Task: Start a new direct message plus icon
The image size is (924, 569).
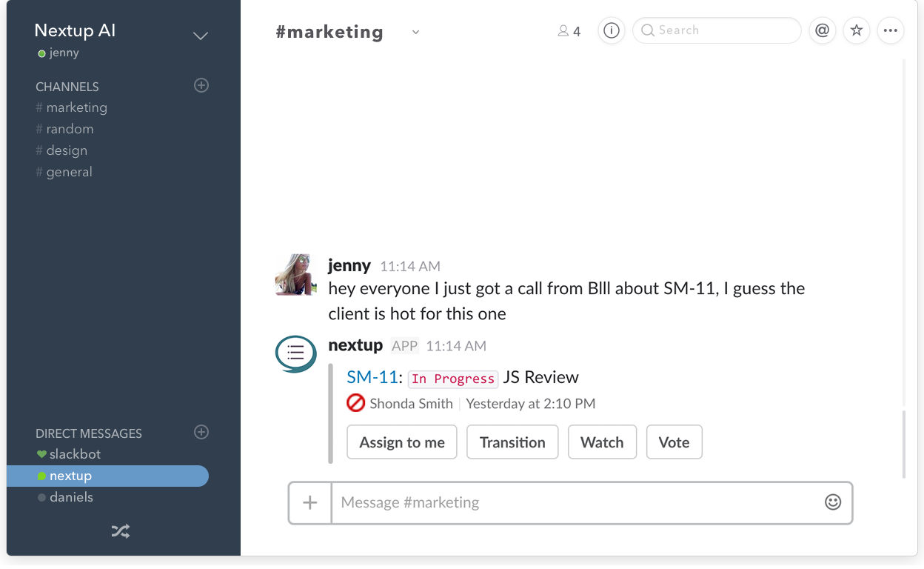Action: (x=201, y=432)
